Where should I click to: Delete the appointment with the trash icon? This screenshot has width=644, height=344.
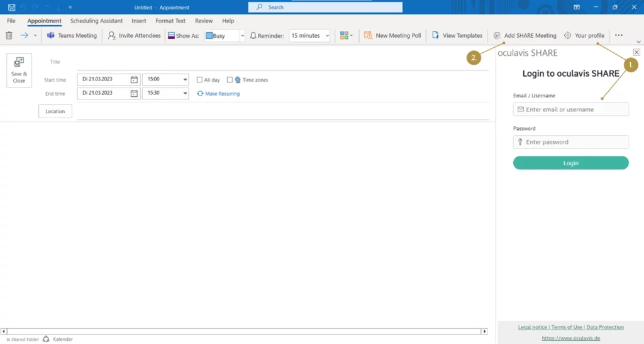click(x=9, y=36)
